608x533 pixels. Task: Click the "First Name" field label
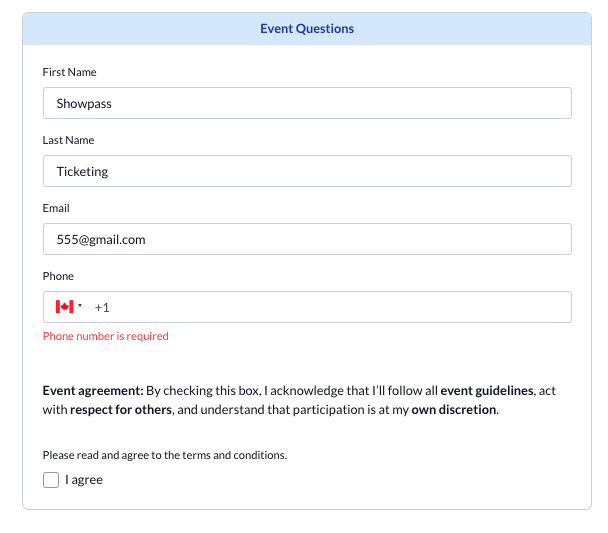pos(69,72)
